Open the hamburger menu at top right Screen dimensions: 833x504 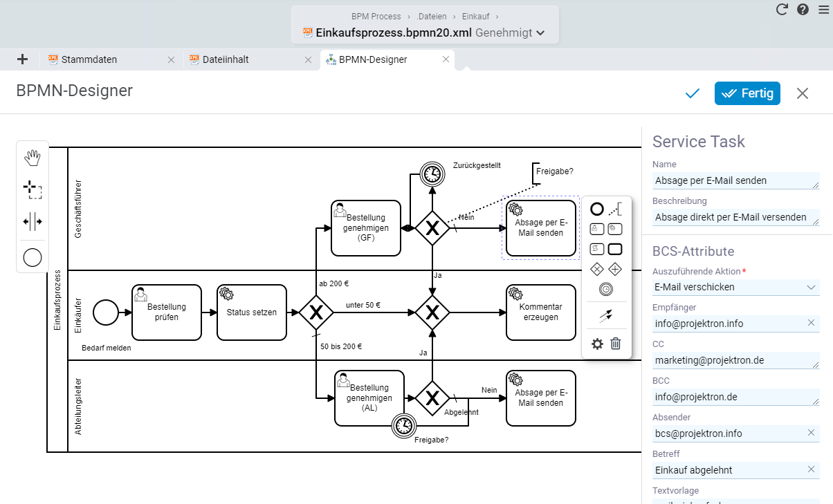(823, 10)
